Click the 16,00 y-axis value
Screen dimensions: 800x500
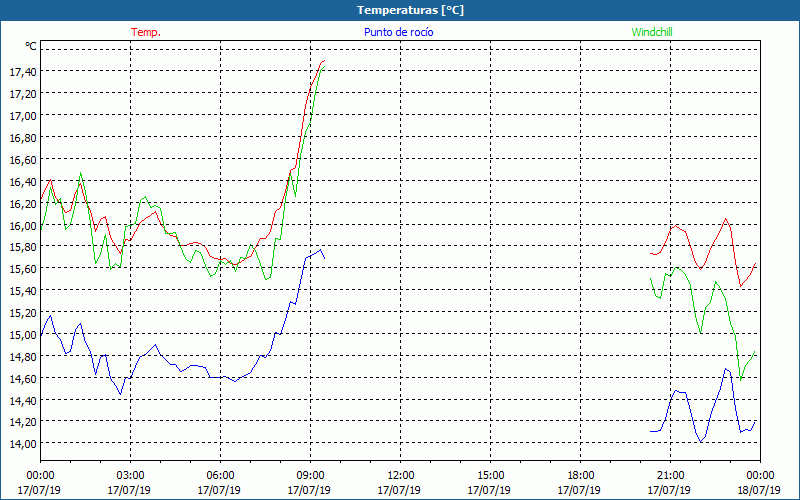[x=23, y=226]
